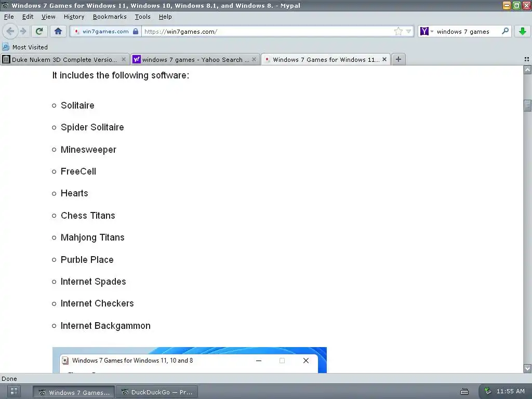This screenshot has height=399, width=532.
Task: Click the 'Purble Place' list item
Action: coord(87,260)
